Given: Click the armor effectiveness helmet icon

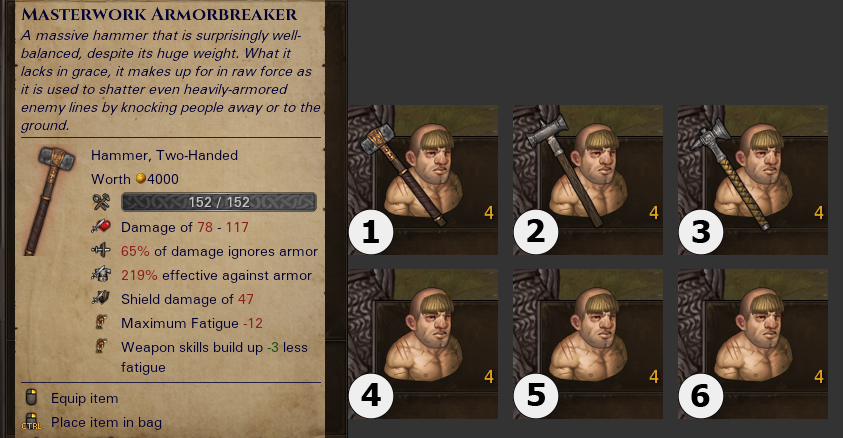Looking at the screenshot, I should pos(101,275).
